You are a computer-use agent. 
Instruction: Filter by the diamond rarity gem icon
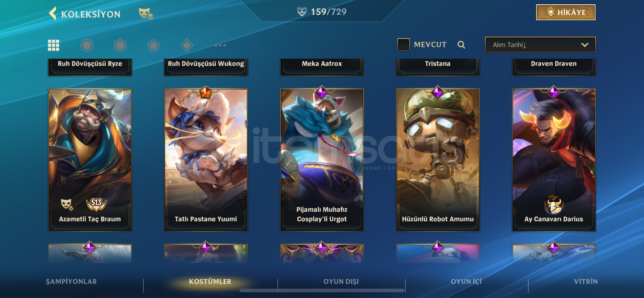[x=187, y=45]
